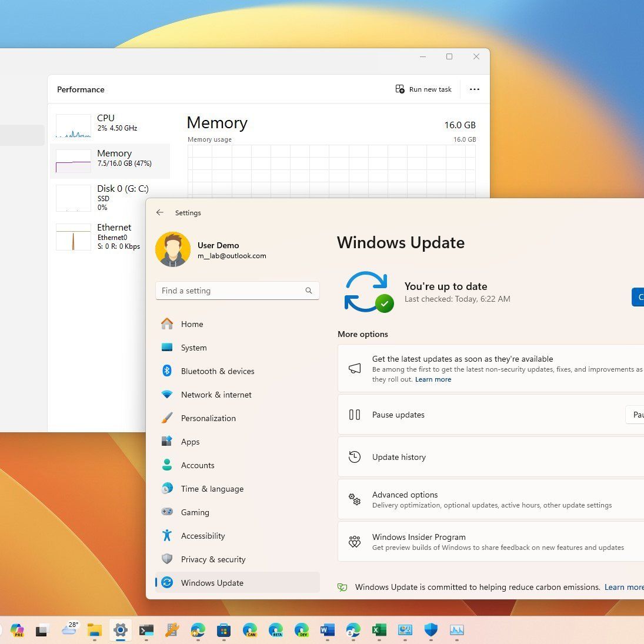Screen dimensions: 644x644
Task: Select the CPU performance graph in Task Manager
Action: tap(73, 126)
